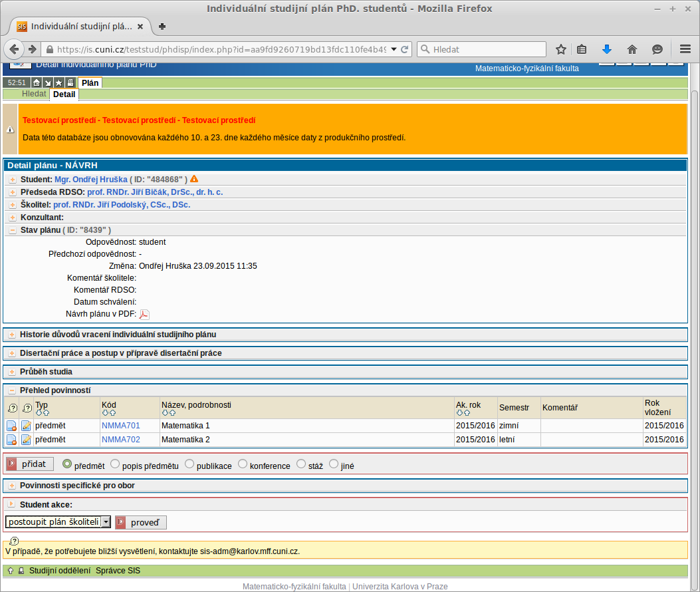The image size is (700, 592).
Task: Open the Student akce action dropdown
Action: (58, 522)
